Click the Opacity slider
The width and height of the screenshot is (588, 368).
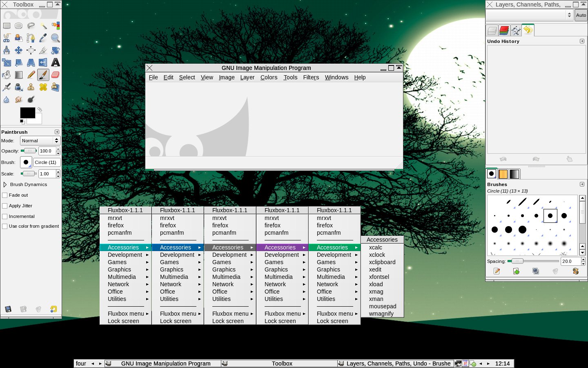pos(29,151)
